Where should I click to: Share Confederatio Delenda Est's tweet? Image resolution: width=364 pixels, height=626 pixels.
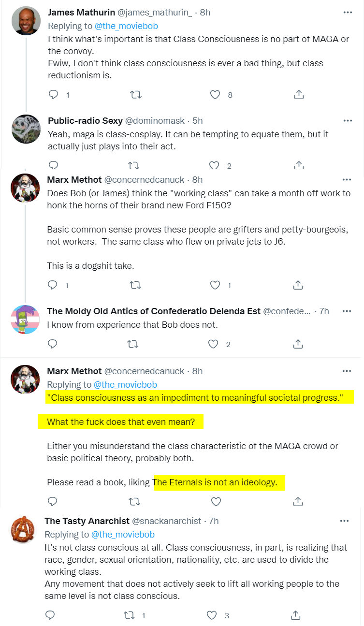click(x=298, y=344)
